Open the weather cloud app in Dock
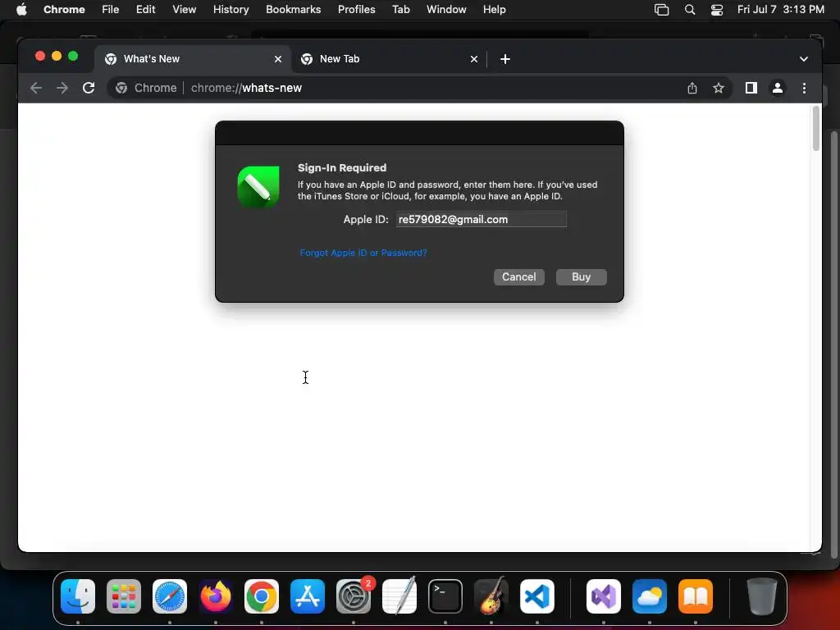This screenshot has width=840, height=630. (x=650, y=596)
